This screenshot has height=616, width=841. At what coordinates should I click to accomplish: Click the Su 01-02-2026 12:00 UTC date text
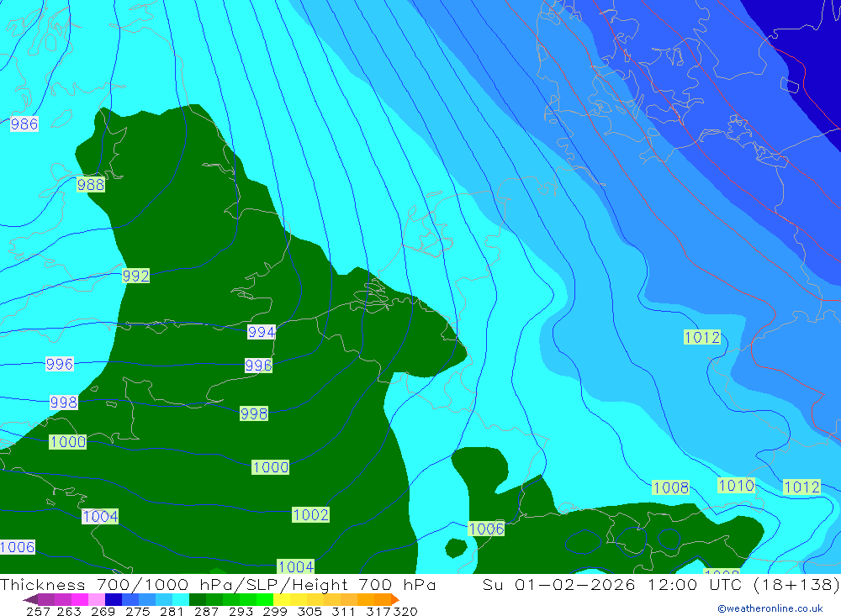[x=612, y=584]
